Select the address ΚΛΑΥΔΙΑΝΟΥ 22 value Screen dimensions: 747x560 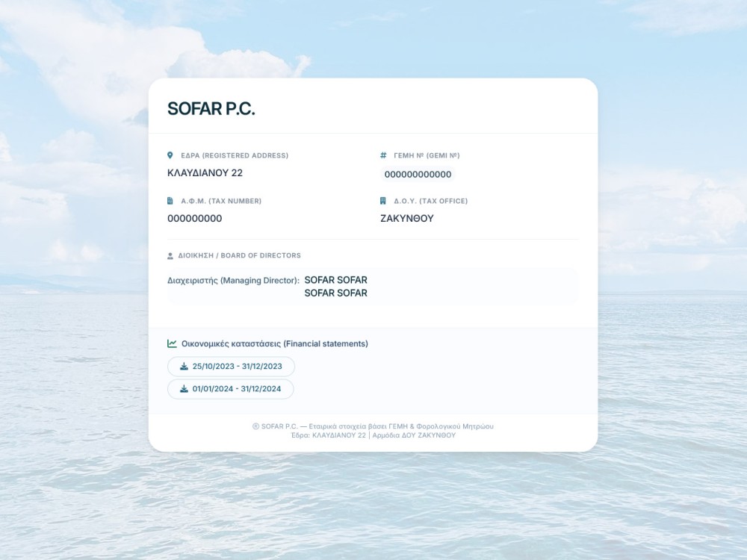pyautogui.click(x=205, y=173)
